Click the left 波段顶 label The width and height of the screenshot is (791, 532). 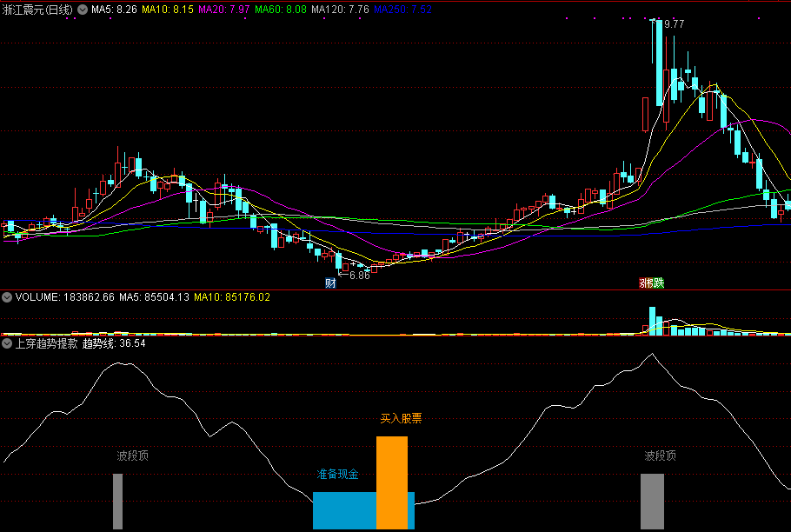(133, 456)
